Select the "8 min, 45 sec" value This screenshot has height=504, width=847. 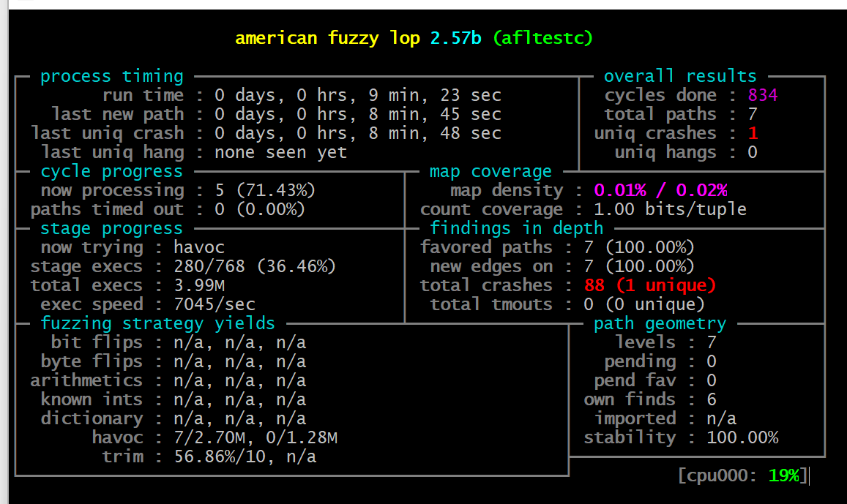pyautogui.click(x=436, y=114)
